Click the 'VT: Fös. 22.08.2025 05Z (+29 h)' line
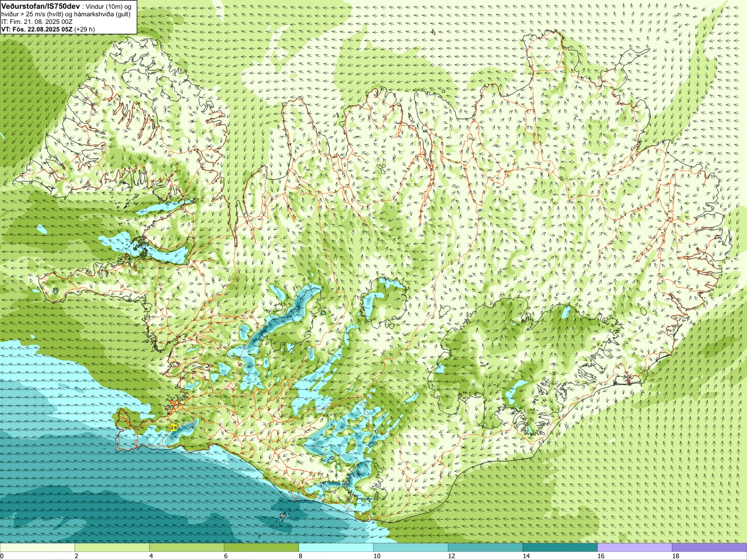This screenshot has width=747, height=560. tap(48, 29)
